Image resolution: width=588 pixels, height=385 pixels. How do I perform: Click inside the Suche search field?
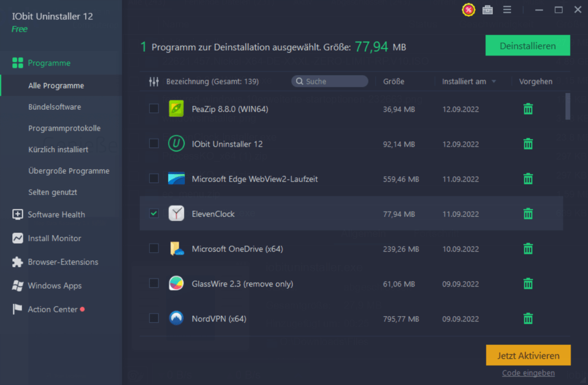[329, 81]
